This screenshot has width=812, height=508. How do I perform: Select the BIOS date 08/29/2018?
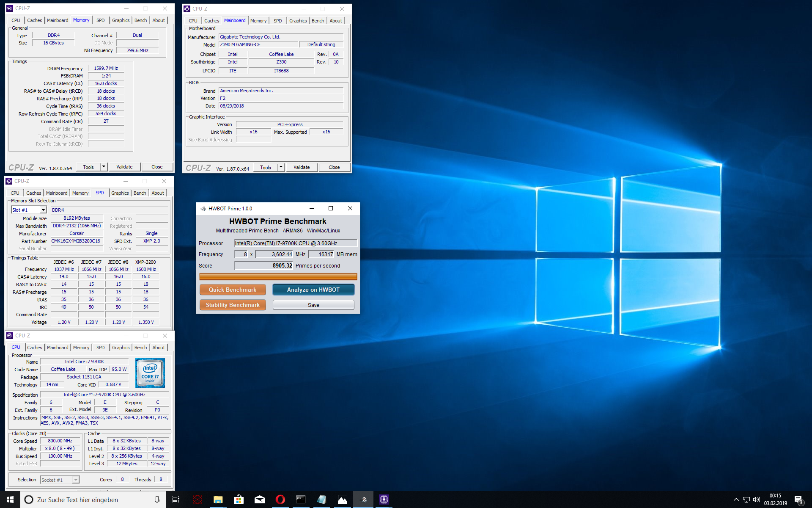coord(281,106)
